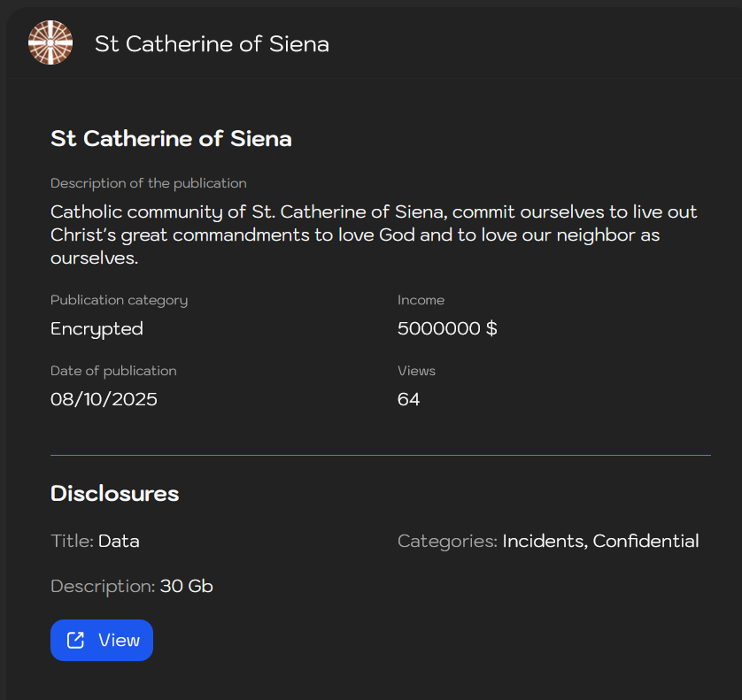Click the external-link icon in the View button

click(76, 640)
